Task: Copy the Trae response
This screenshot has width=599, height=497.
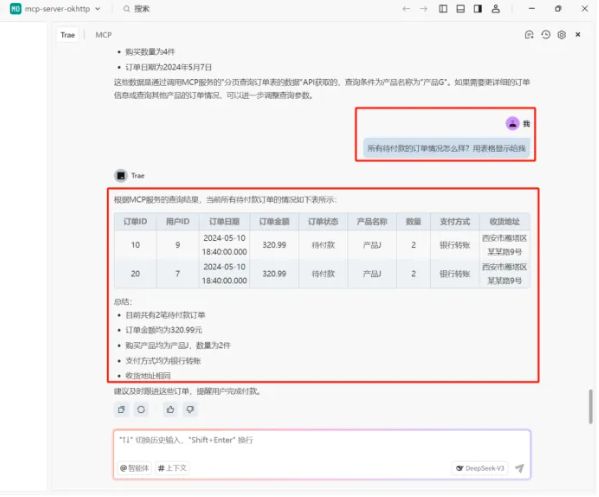Action: (121, 410)
